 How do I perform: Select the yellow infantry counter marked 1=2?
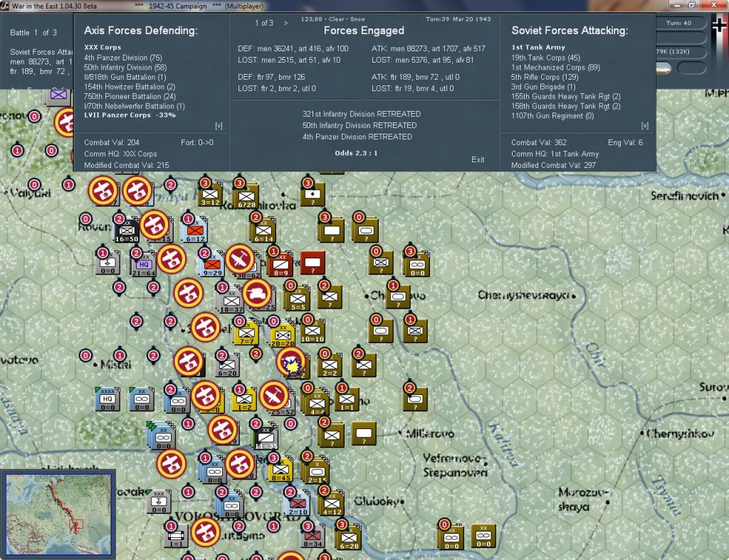(244, 399)
